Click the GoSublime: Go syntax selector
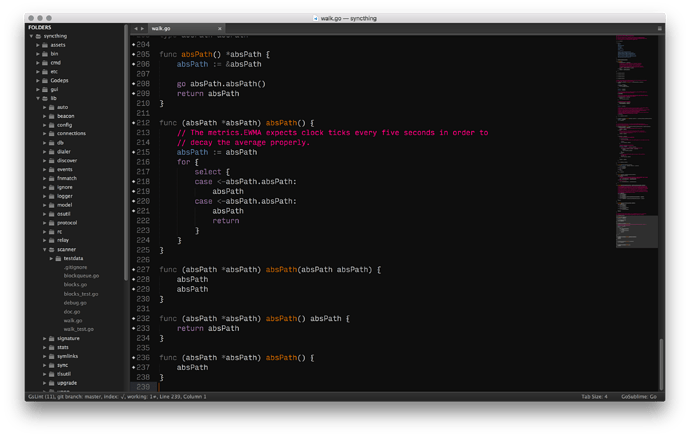 (x=639, y=397)
